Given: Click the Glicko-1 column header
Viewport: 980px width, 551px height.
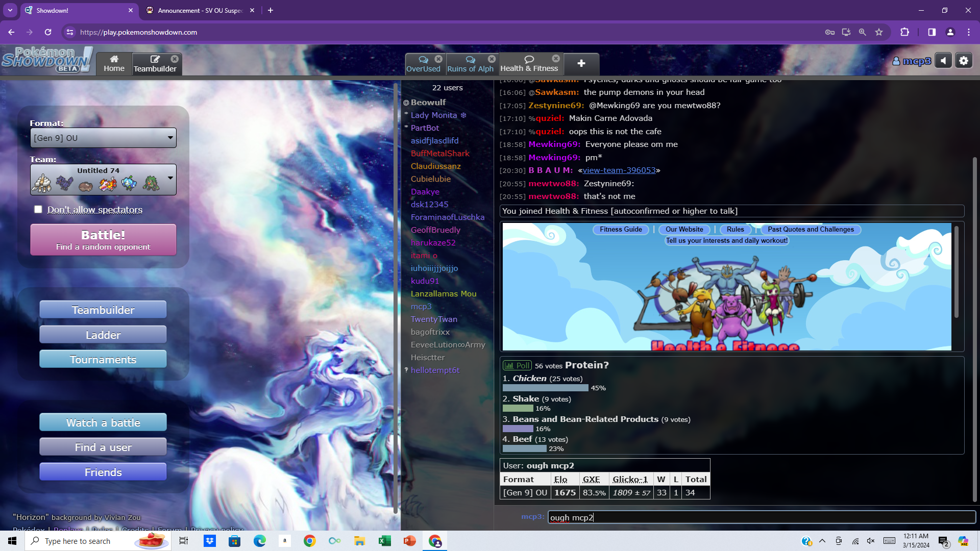Looking at the screenshot, I should pos(630,480).
